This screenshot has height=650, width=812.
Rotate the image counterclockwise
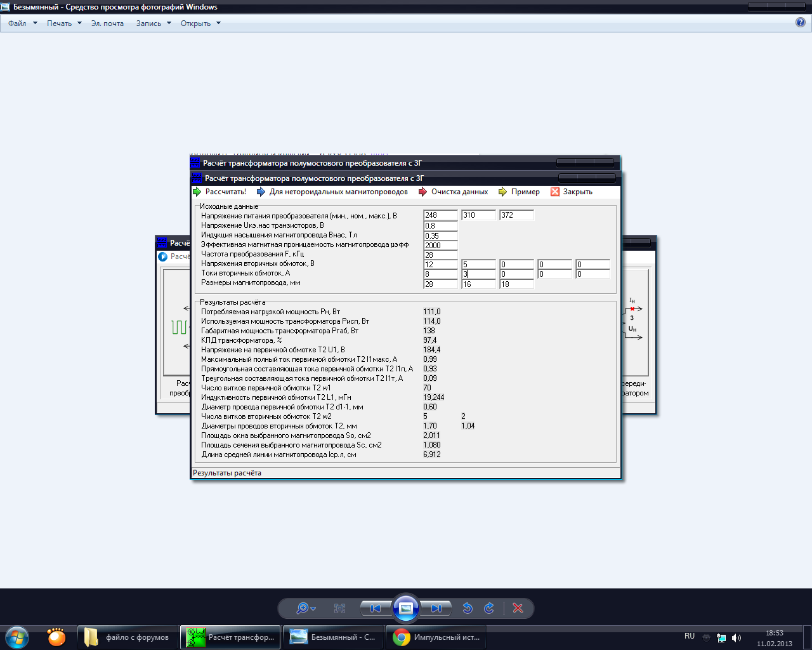click(x=468, y=608)
